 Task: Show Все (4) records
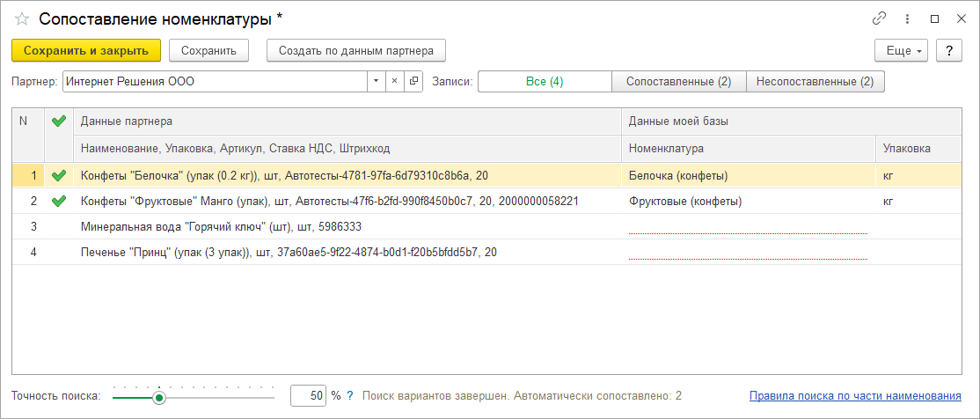(x=545, y=81)
